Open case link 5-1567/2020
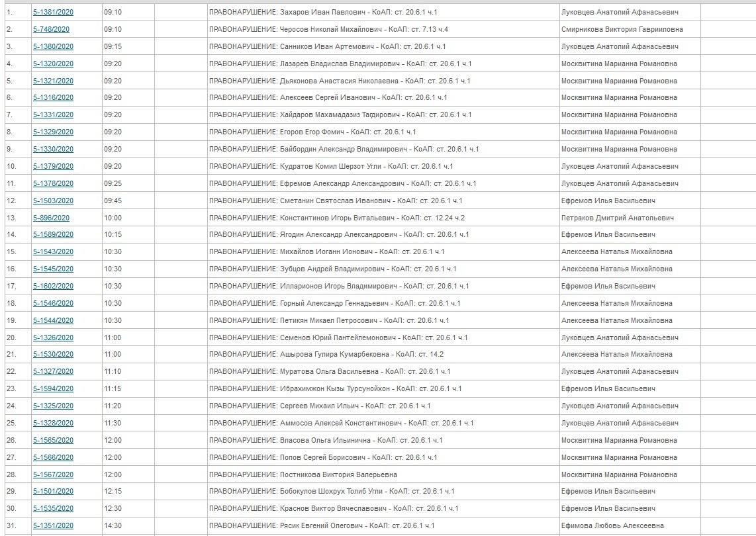Image resolution: width=756 pixels, height=536 pixels. (53, 474)
